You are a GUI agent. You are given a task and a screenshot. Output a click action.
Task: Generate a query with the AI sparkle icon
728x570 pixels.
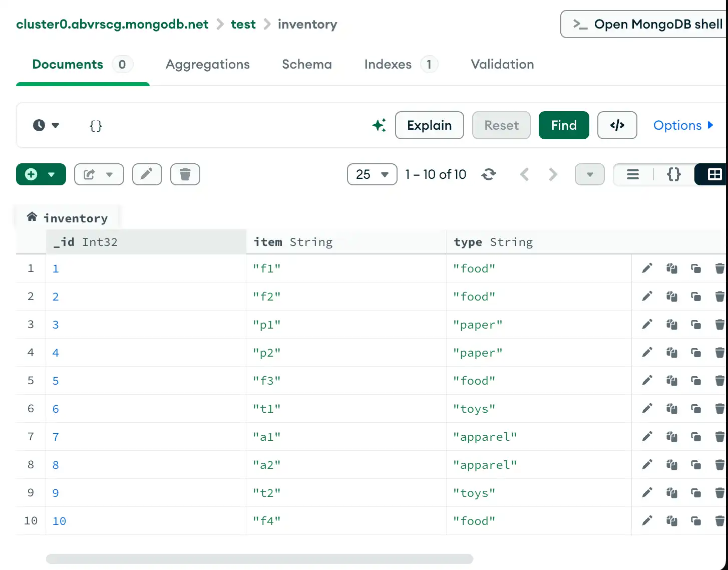click(379, 125)
